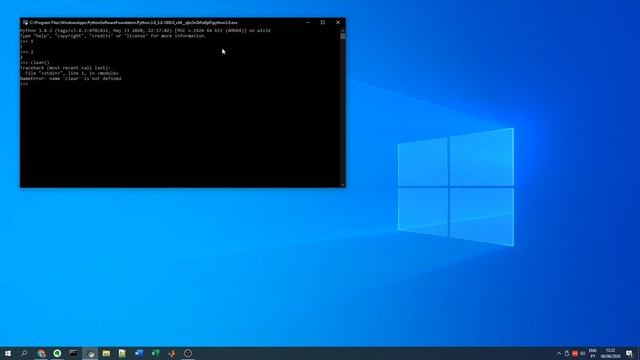Open the OBS Studio circular taskbar icon
The width and height of the screenshot is (640, 360).
pyautogui.click(x=188, y=353)
